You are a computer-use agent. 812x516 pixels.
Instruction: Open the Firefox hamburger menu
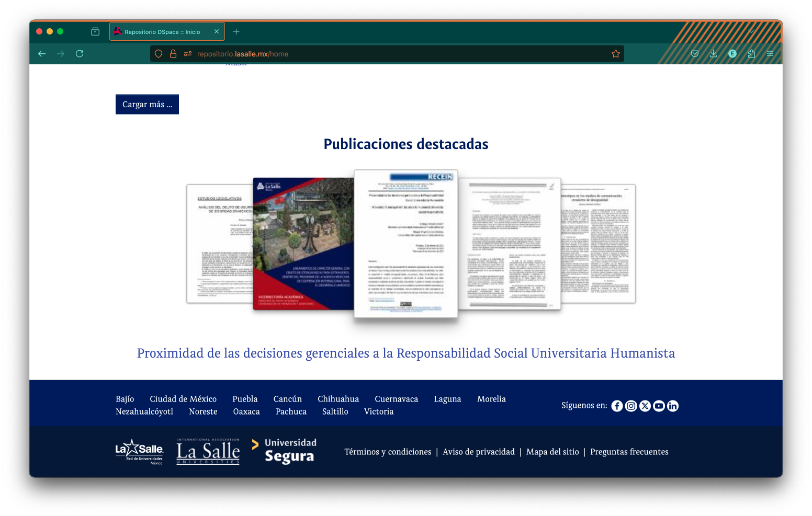coord(770,54)
